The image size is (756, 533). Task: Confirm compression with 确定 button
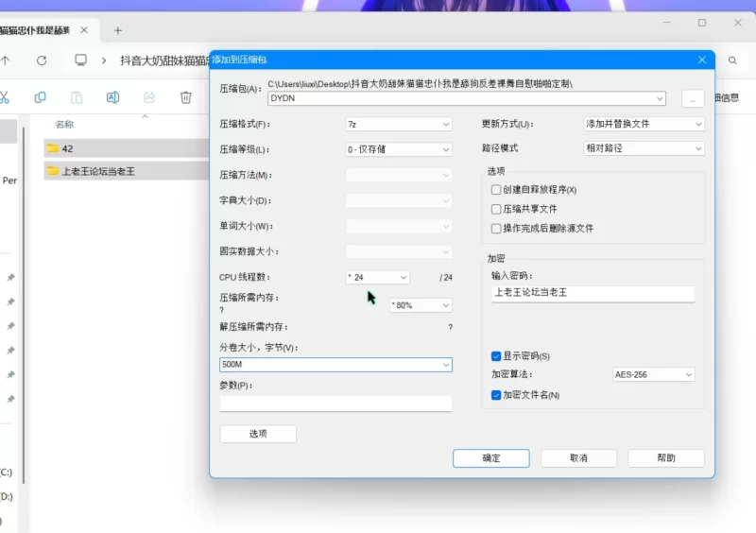pos(490,458)
